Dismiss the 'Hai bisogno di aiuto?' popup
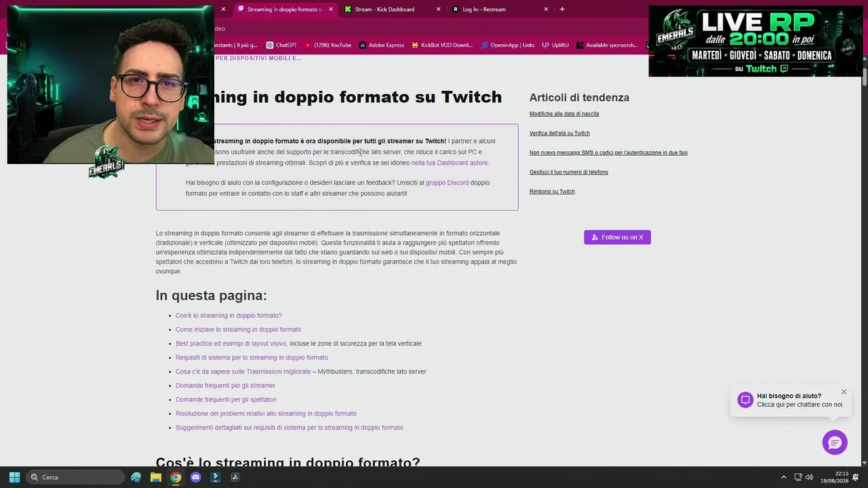The height and width of the screenshot is (488, 868). coord(844,392)
